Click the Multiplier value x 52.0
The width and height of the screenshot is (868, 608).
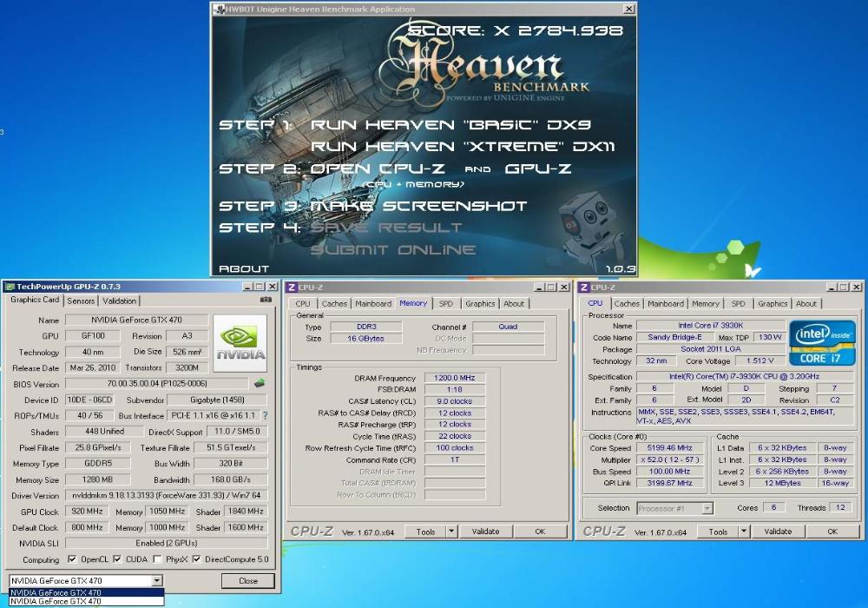point(669,459)
